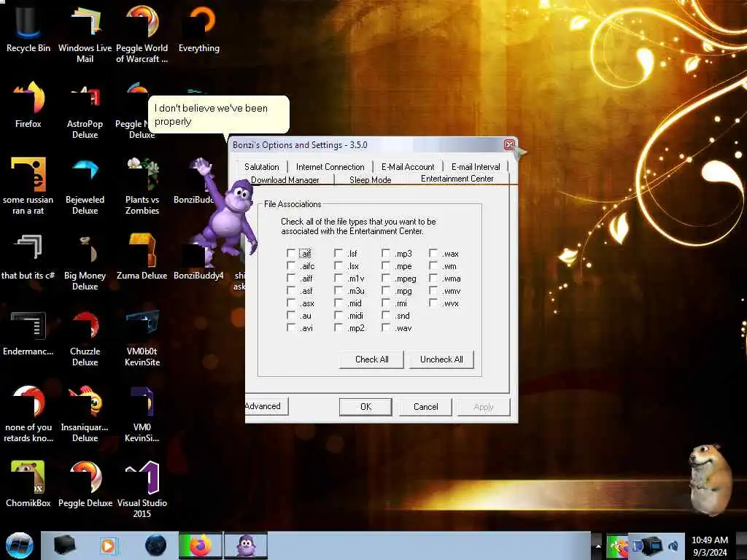Screen dimensions: 747x560
Task: Launch Firefox from the desktop
Action: click(x=28, y=105)
